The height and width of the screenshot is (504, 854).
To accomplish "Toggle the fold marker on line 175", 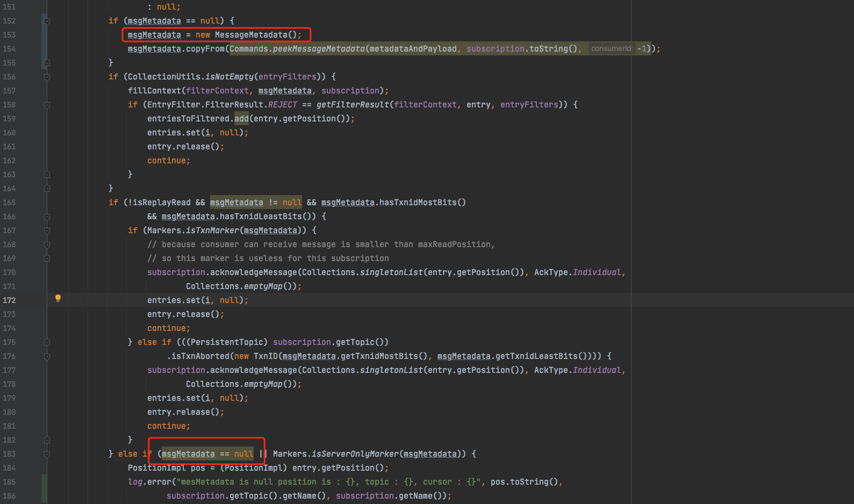I will pyautogui.click(x=47, y=342).
